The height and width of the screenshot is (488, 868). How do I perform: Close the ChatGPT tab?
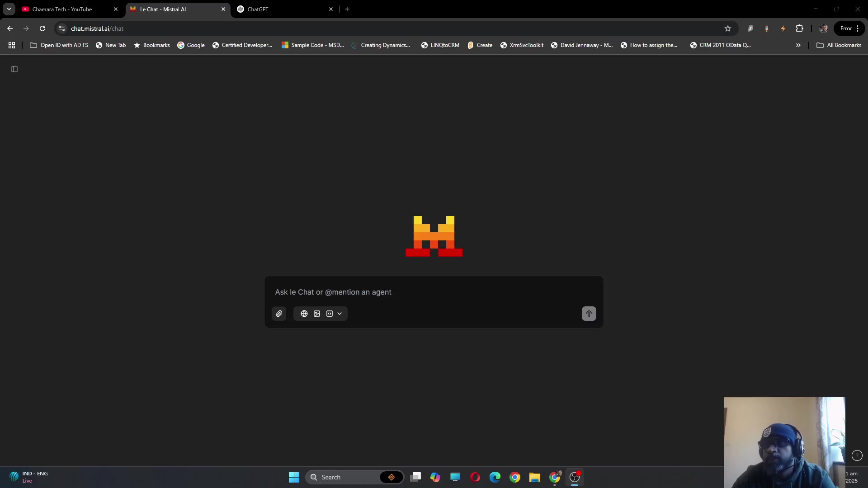coord(331,9)
